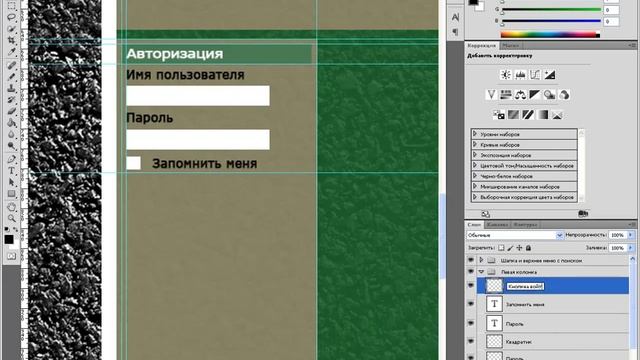Add a Levels adjustment
The height and width of the screenshot is (360, 640).
pos(520,75)
